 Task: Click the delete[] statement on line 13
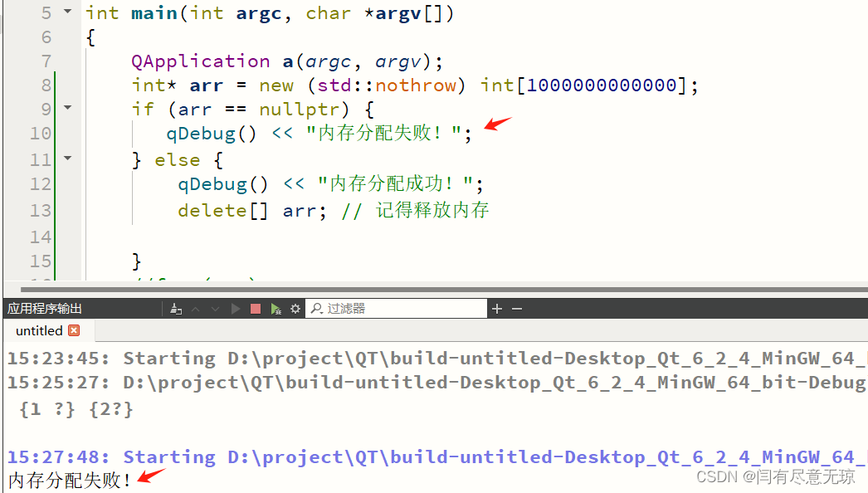point(252,211)
